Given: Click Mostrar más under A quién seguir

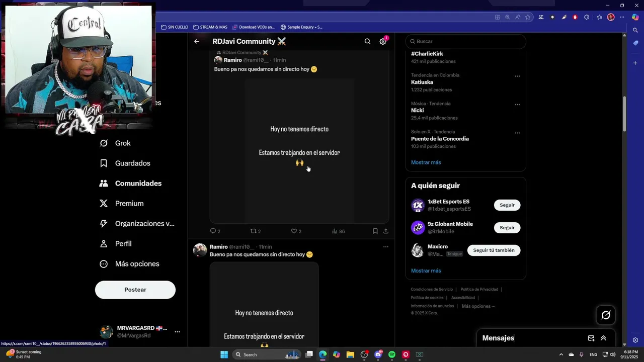Looking at the screenshot, I should (x=426, y=270).
